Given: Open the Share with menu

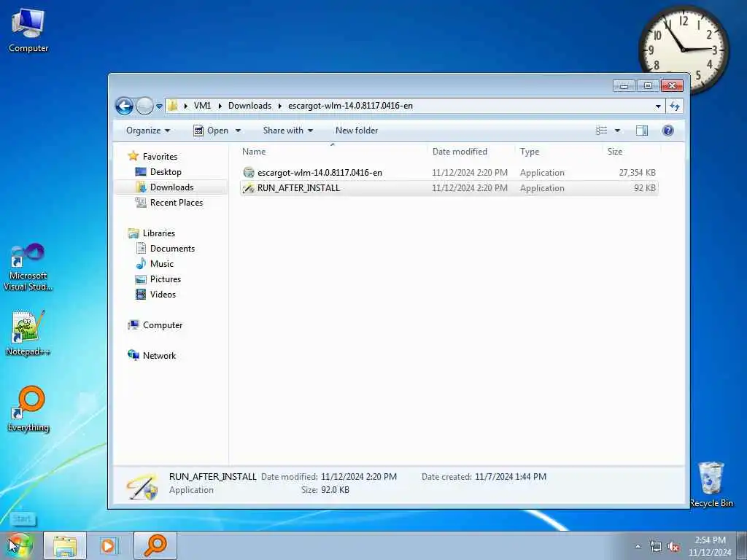Looking at the screenshot, I should tap(287, 131).
